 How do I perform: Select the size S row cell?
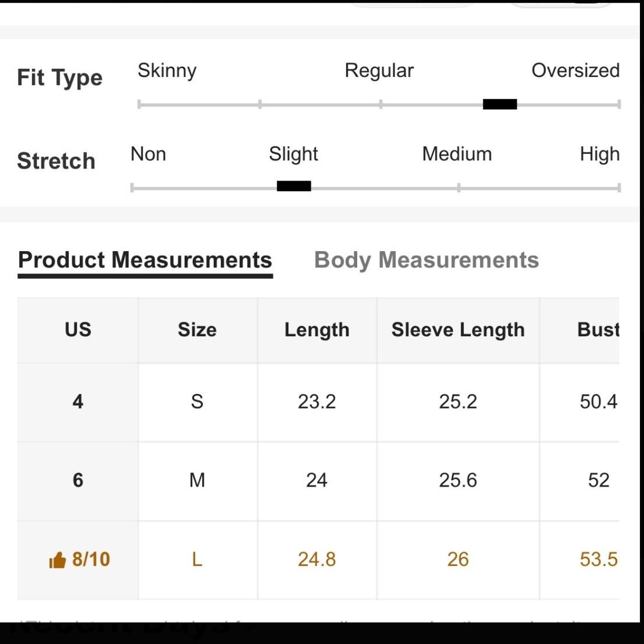coord(197,402)
